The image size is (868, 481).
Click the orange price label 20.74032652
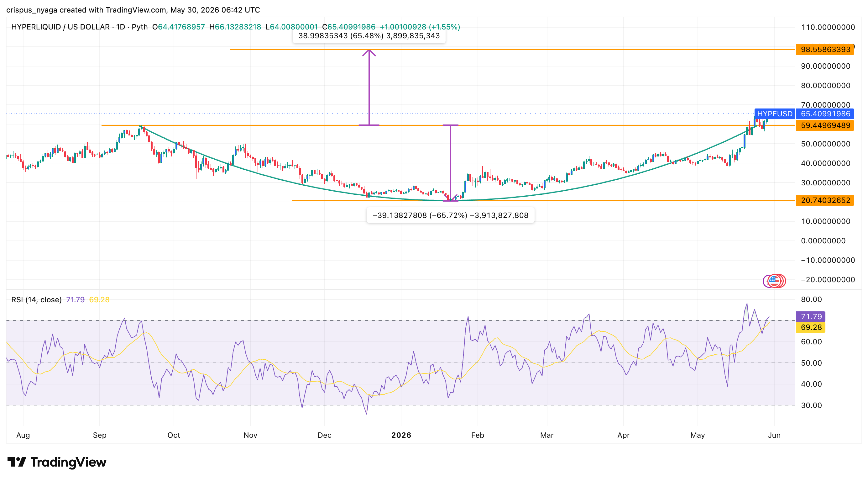pyautogui.click(x=825, y=200)
